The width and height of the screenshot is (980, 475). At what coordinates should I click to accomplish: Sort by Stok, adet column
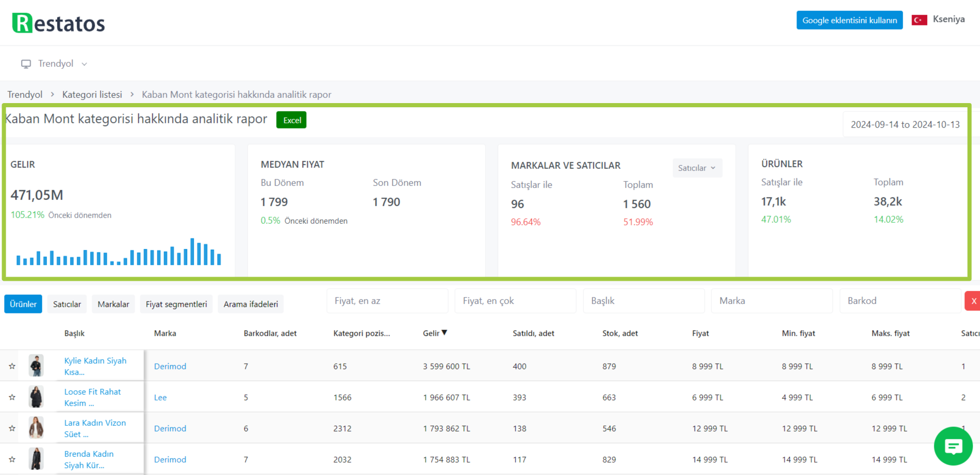coord(620,333)
